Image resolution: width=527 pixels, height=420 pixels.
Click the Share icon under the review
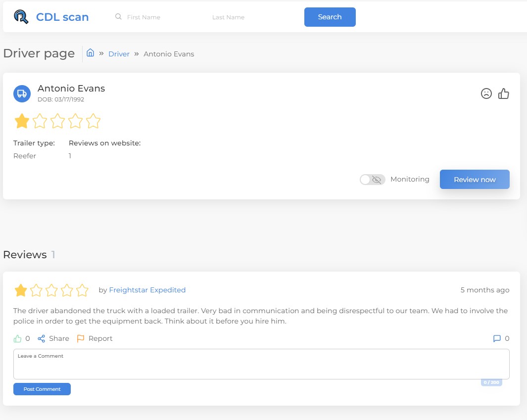point(42,339)
